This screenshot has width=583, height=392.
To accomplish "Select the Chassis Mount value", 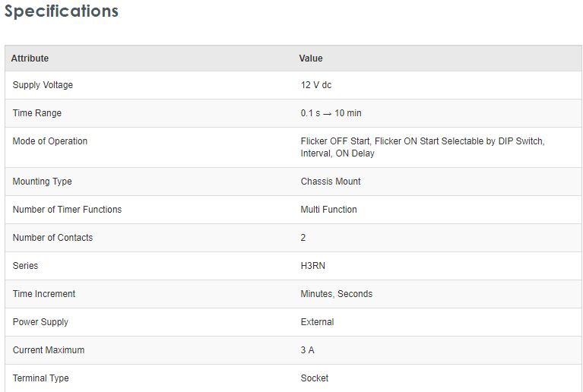I will point(331,182).
